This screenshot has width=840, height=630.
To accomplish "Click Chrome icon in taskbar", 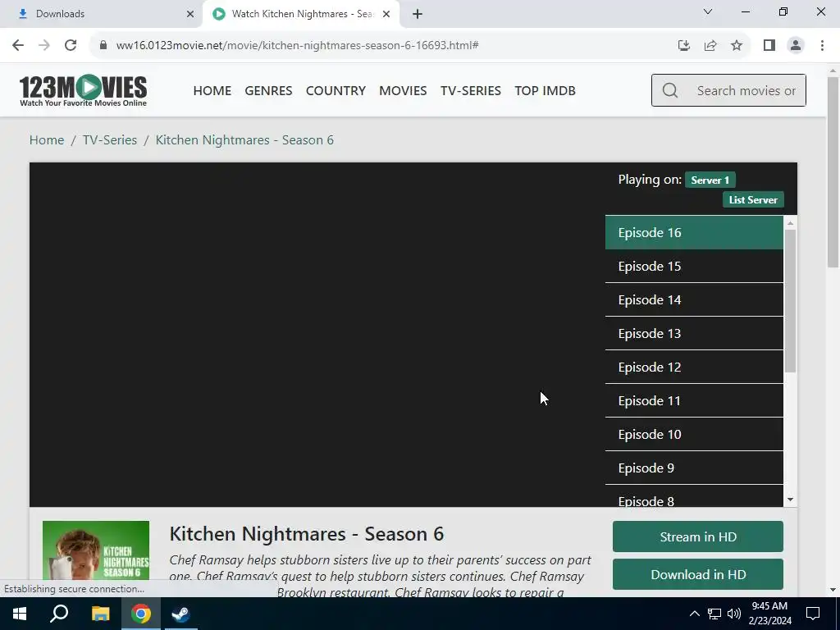I will click(x=141, y=614).
